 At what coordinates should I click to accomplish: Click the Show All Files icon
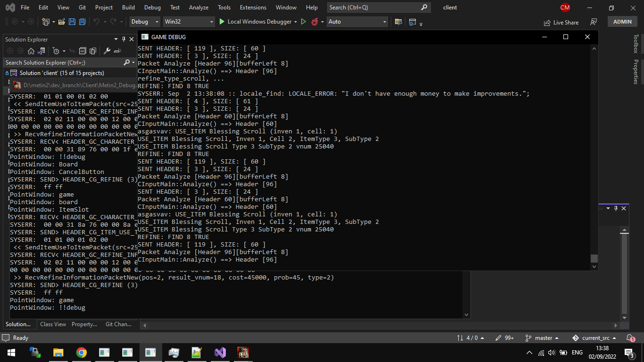[93, 51]
